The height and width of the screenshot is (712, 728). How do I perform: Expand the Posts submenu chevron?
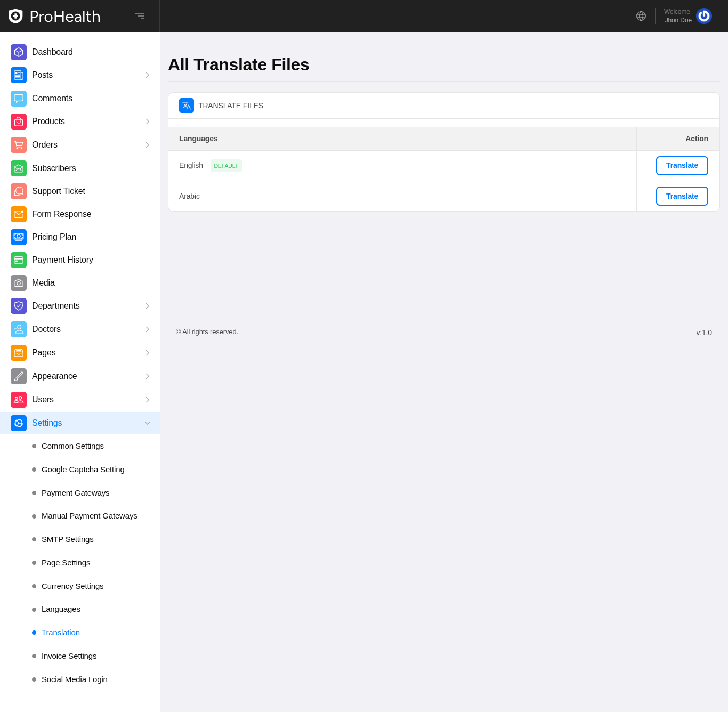point(148,75)
